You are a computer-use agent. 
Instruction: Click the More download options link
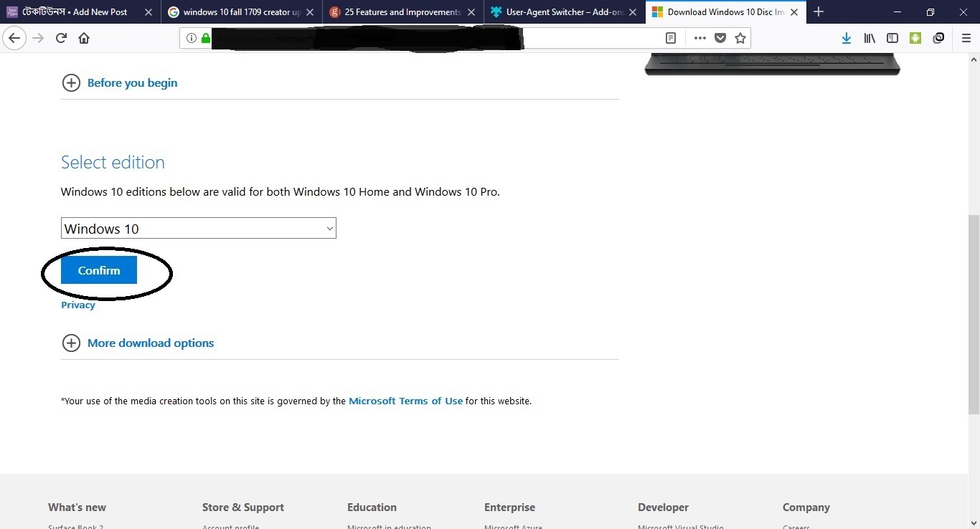pyautogui.click(x=151, y=343)
